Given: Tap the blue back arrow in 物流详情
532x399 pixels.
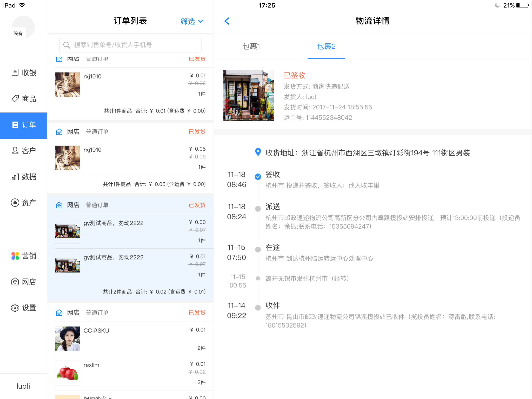Looking at the screenshot, I should click(227, 21).
